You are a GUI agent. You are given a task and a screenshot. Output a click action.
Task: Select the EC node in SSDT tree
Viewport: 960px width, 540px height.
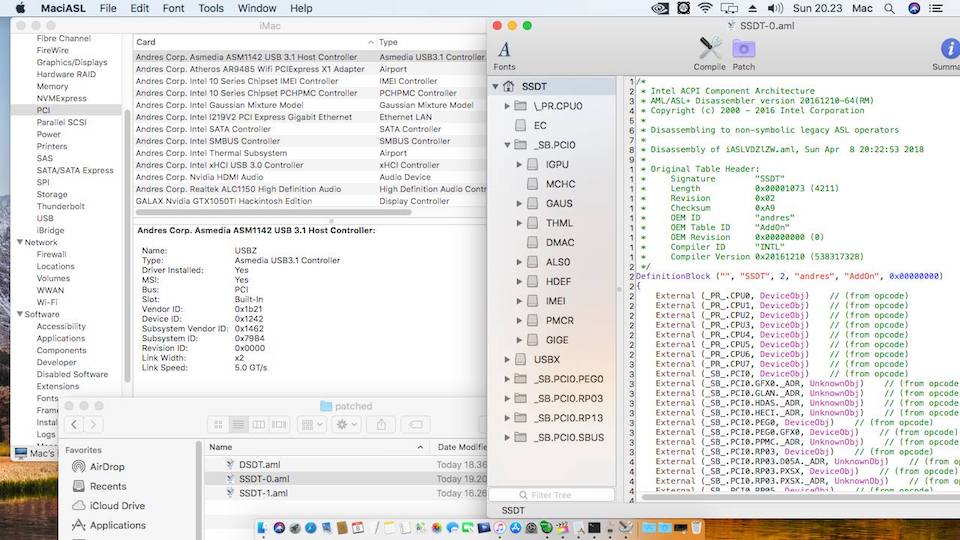click(x=540, y=126)
